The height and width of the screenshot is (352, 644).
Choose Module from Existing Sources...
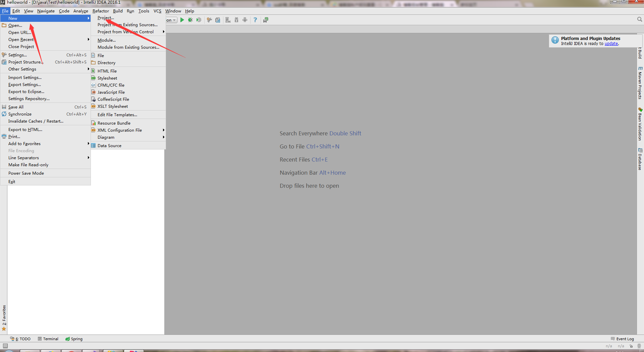(128, 47)
